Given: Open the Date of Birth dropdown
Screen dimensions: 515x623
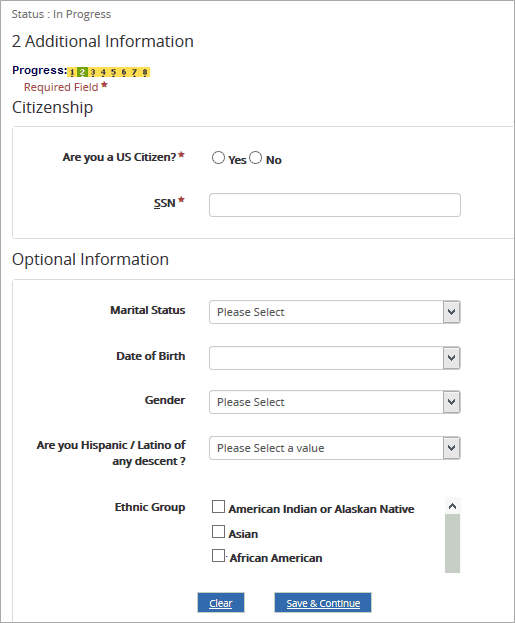Looking at the screenshot, I should 335,358.
